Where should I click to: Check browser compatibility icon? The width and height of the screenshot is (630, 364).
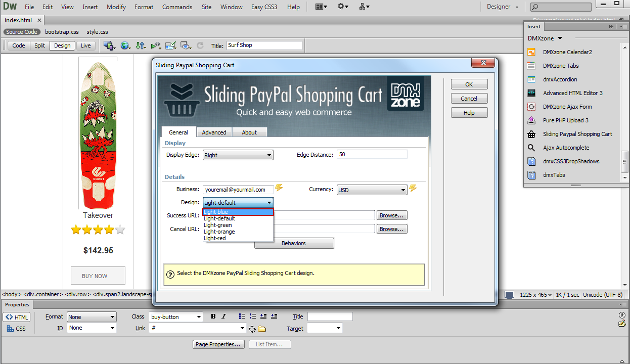(170, 45)
